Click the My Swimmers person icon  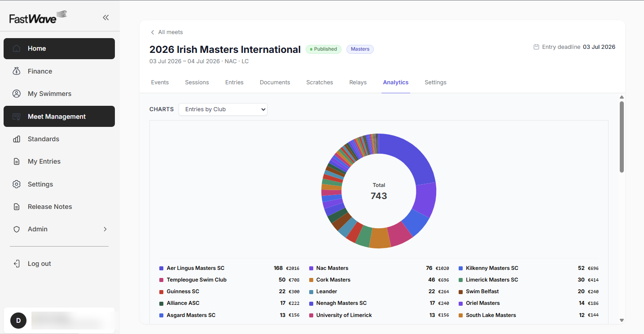point(17,94)
